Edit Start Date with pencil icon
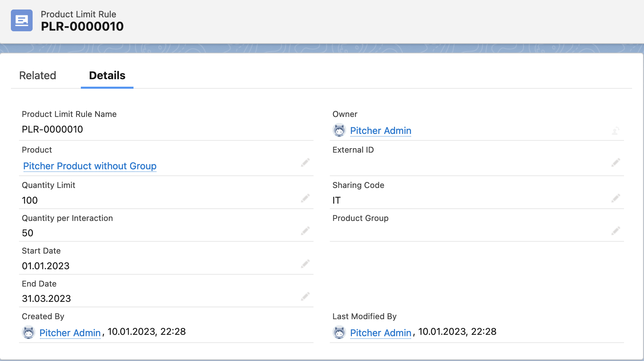Viewport: 644px width, 361px height. click(305, 264)
